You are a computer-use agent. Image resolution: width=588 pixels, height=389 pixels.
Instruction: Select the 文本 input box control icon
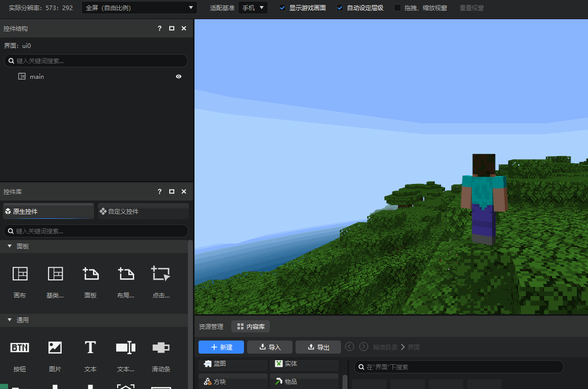tap(126, 348)
